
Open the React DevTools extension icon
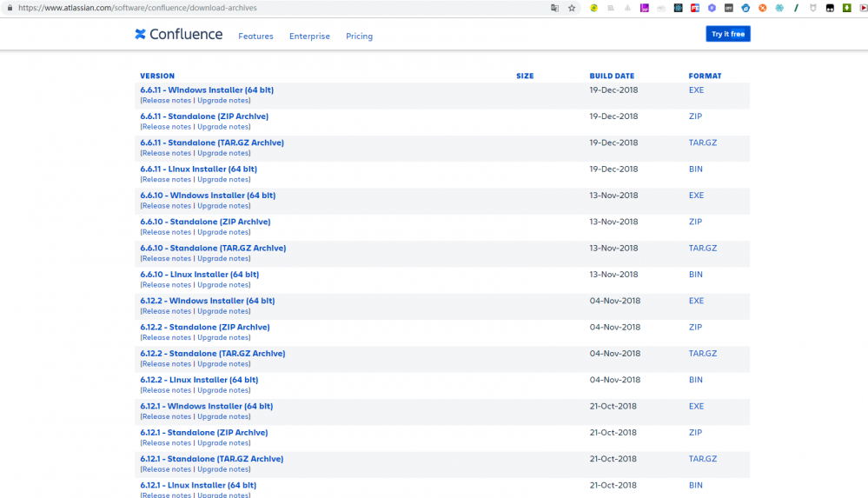point(679,8)
